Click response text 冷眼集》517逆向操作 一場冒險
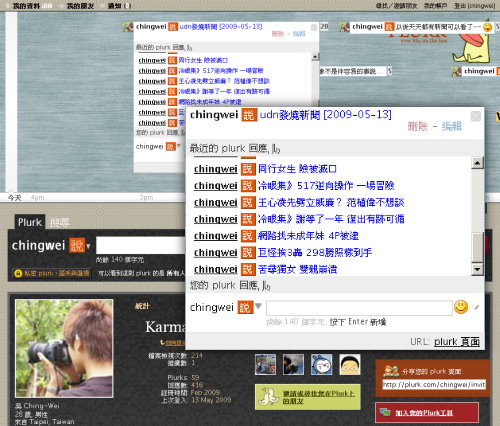This screenshot has width=500, height=426. 326,186
